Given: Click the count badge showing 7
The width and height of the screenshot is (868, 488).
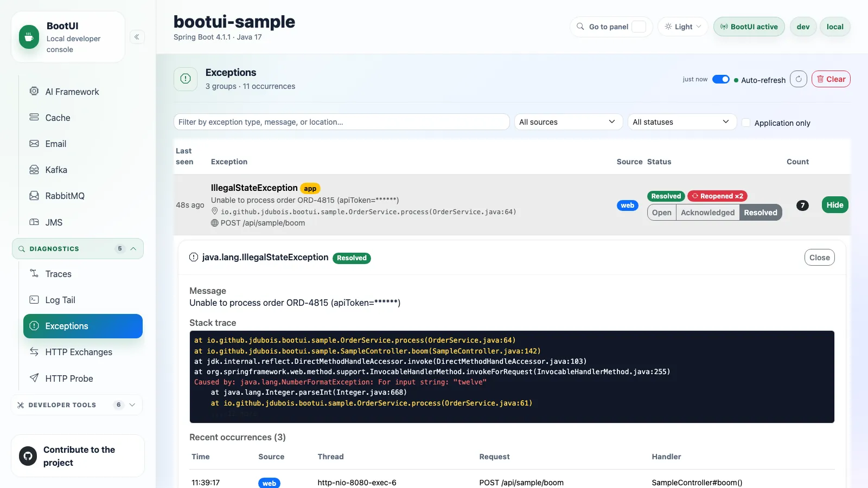Looking at the screenshot, I should click(802, 206).
